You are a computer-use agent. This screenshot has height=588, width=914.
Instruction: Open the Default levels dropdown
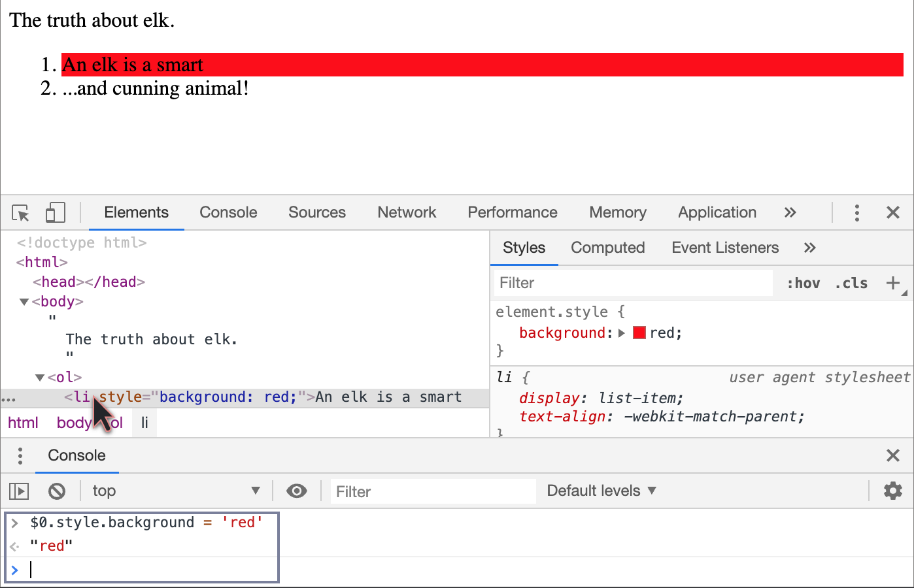(601, 491)
